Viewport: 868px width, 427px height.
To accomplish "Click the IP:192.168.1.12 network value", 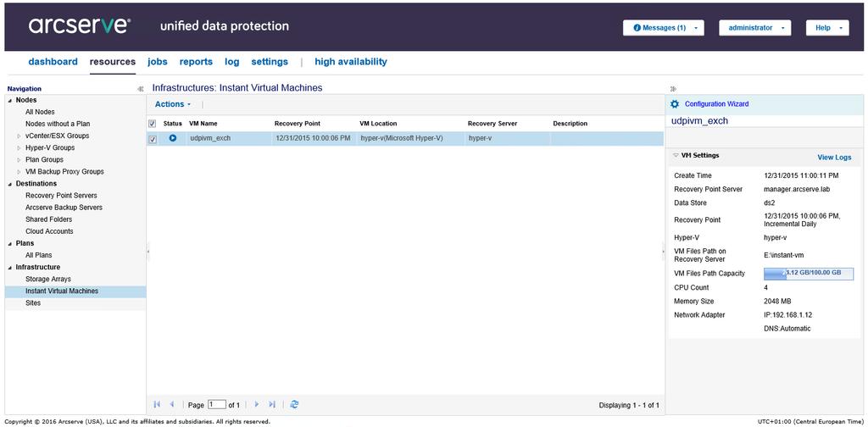I will (788, 315).
